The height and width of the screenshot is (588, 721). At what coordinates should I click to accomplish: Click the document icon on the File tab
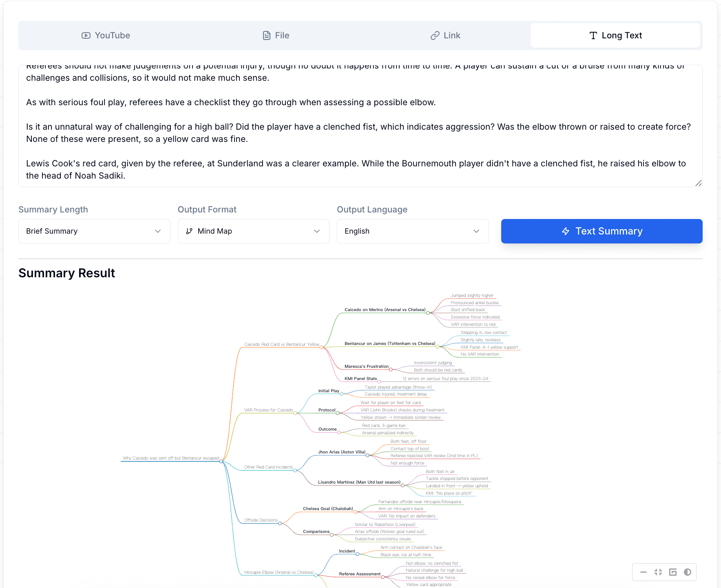click(x=267, y=35)
